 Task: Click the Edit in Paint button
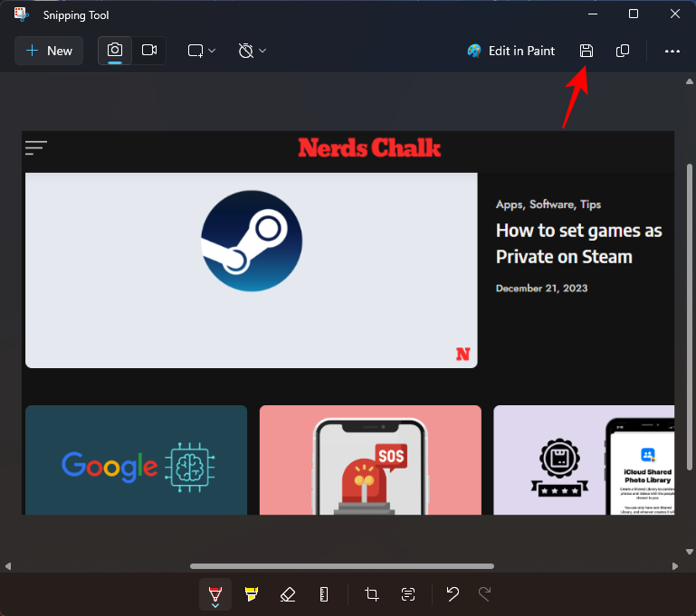(x=511, y=51)
